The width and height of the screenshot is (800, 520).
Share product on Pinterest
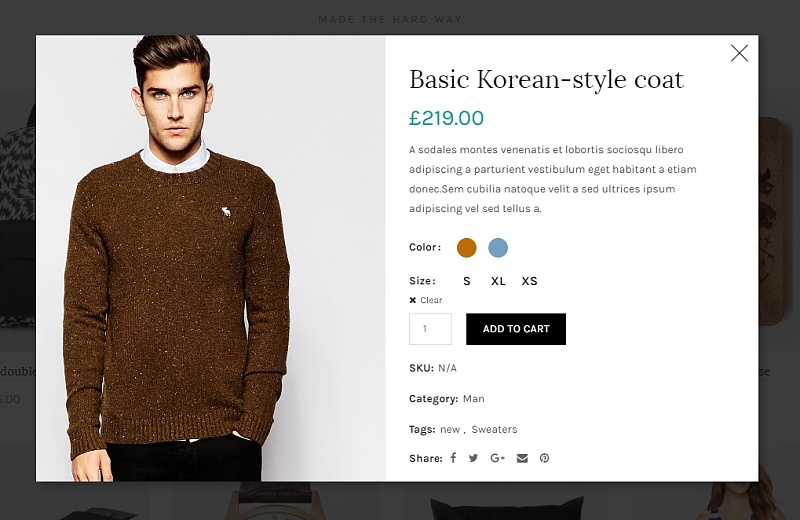point(545,458)
